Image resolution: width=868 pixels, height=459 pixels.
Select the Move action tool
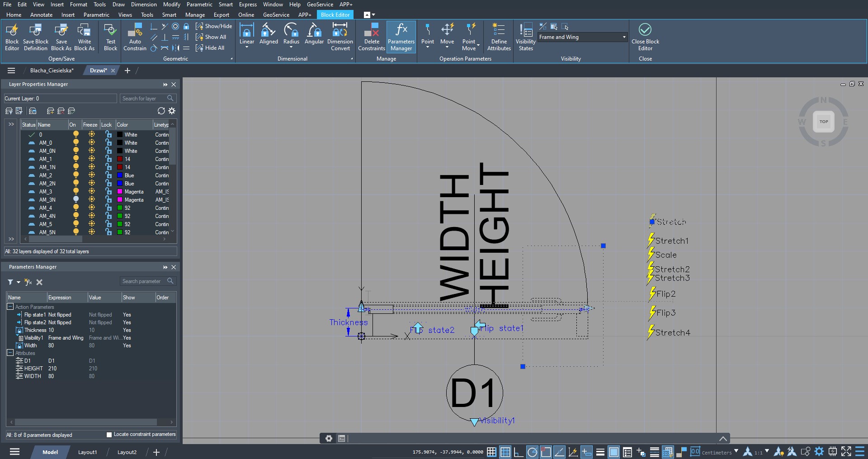point(447,35)
